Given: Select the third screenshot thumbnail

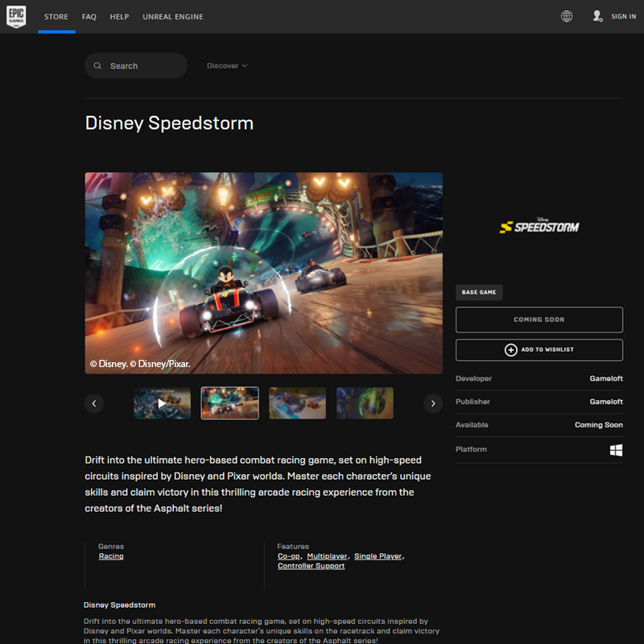Looking at the screenshot, I should tap(297, 403).
